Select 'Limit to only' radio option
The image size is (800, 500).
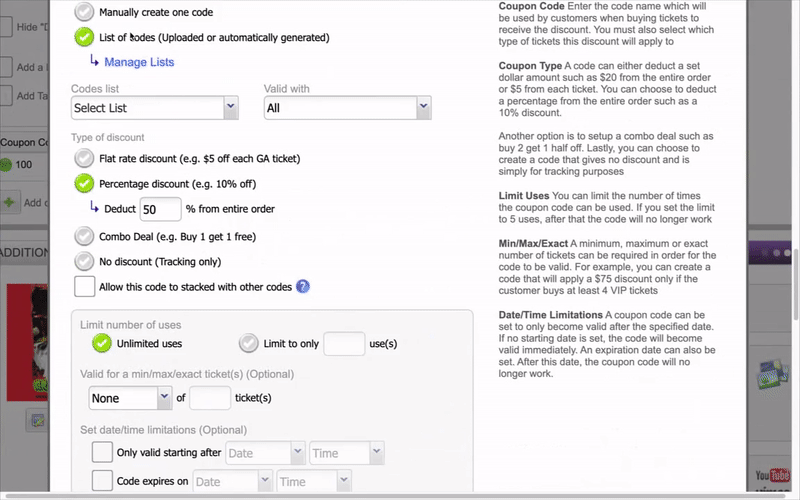tap(248, 343)
